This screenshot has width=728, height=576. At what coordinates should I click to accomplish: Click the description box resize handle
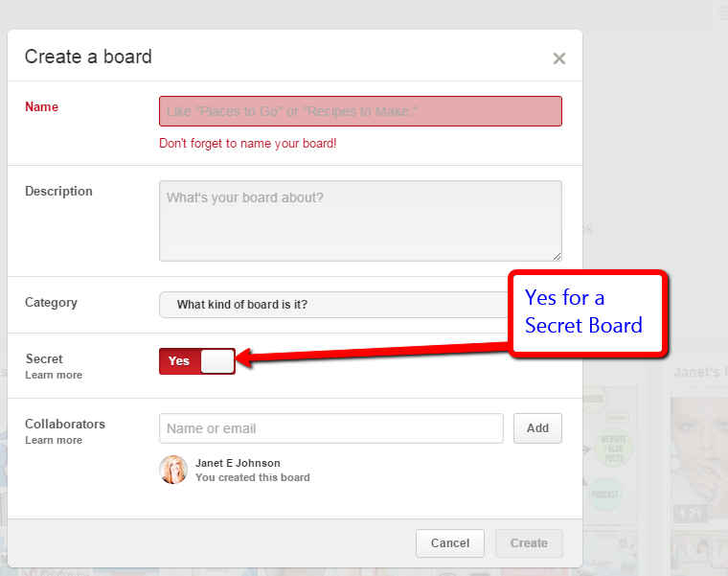557,256
